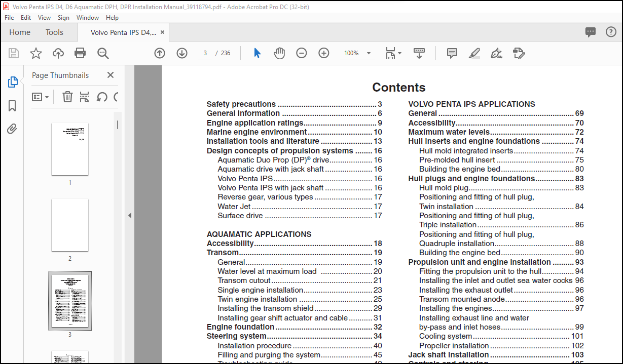Screen dimensions: 623x364
Task: Click the read mode keyboard icon
Action: (x=419, y=53)
